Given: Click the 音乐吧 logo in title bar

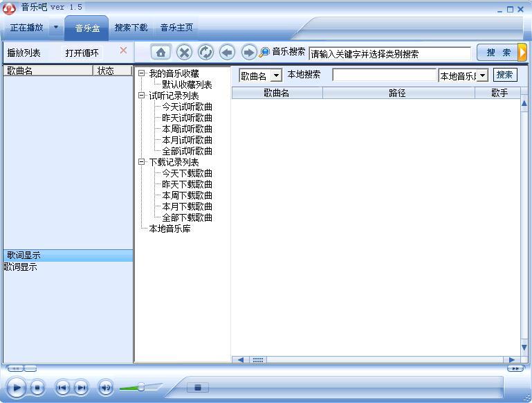Looking at the screenshot, I should coord(9,8).
